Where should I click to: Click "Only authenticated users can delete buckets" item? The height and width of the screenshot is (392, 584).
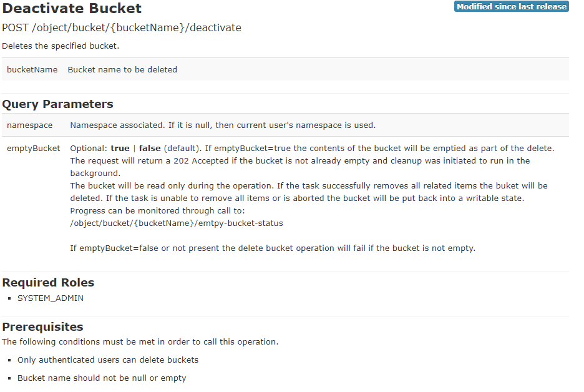point(108,360)
